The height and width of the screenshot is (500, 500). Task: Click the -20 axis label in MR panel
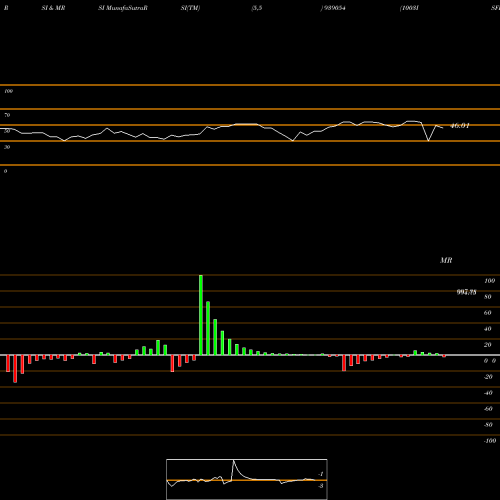click(x=488, y=377)
